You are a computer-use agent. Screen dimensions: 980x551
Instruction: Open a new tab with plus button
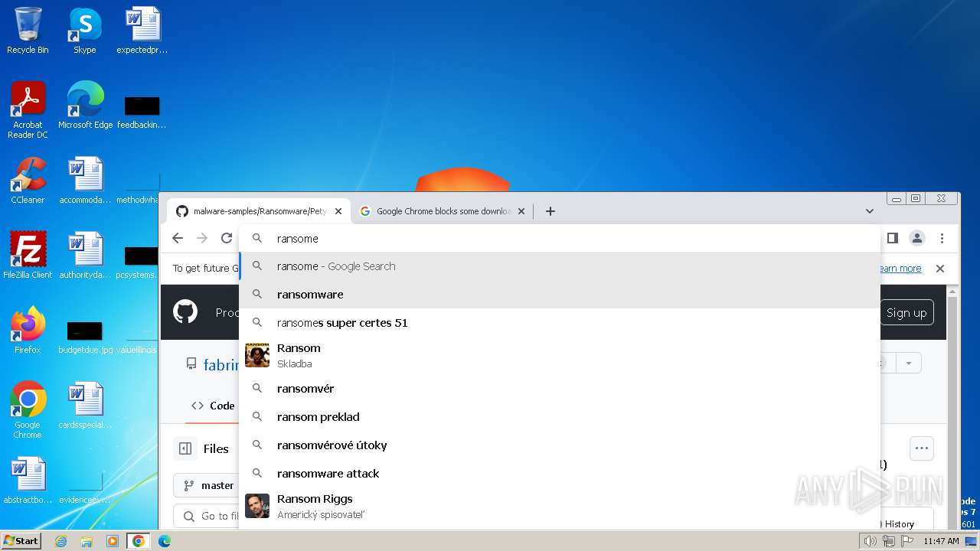[x=550, y=211]
